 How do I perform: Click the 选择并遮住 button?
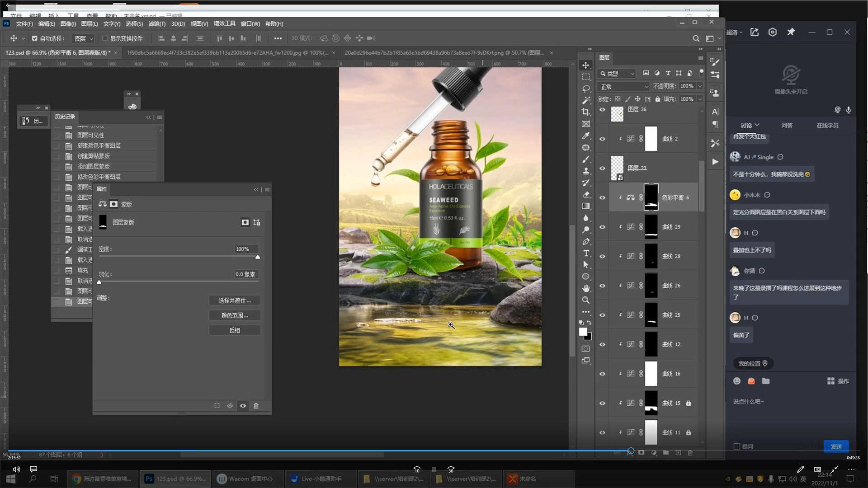pyautogui.click(x=234, y=300)
